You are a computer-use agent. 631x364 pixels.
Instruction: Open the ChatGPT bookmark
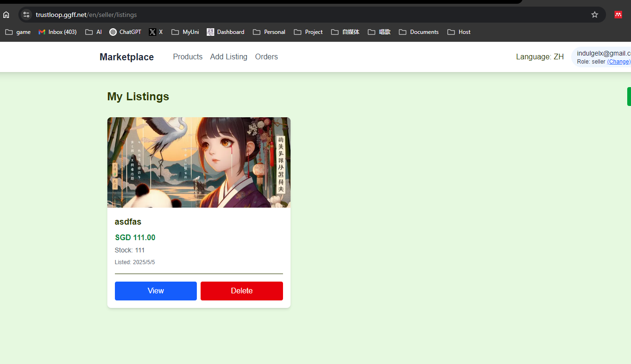[125, 32]
